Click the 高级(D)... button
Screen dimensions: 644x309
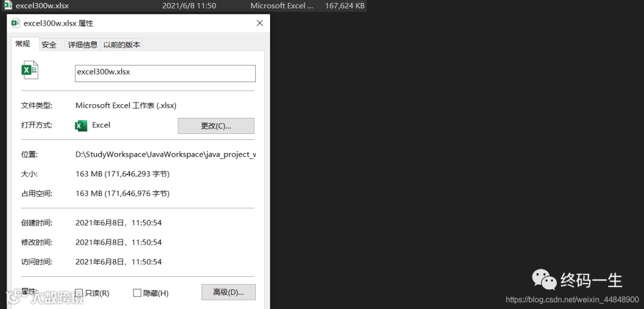click(228, 292)
